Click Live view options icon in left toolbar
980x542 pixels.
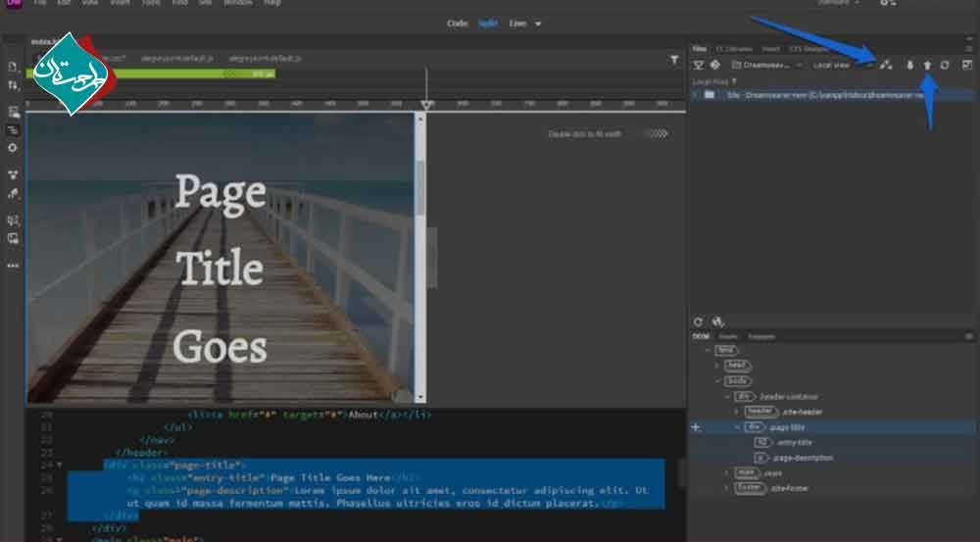click(13, 112)
